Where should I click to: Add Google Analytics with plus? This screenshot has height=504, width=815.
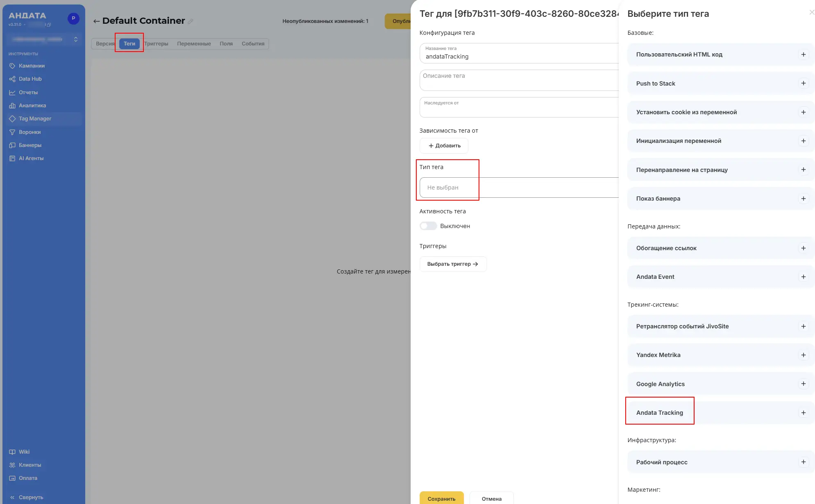pyautogui.click(x=803, y=384)
